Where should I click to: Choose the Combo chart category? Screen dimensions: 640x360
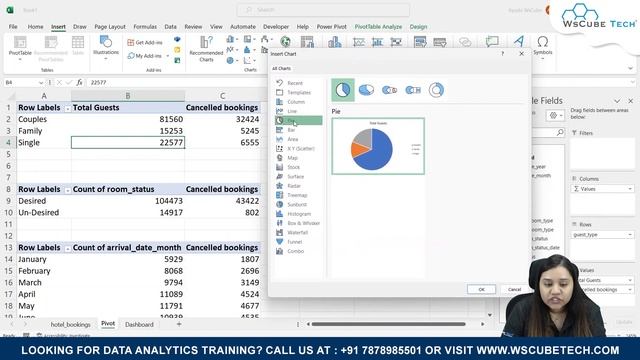click(295, 251)
